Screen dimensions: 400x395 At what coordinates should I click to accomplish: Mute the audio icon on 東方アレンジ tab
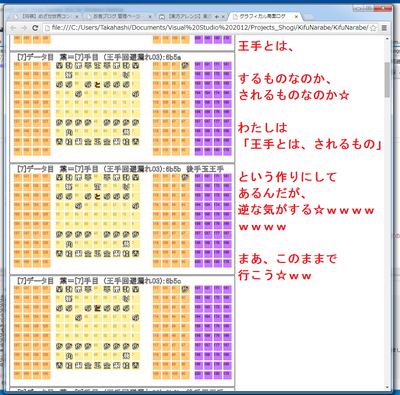[217, 17]
